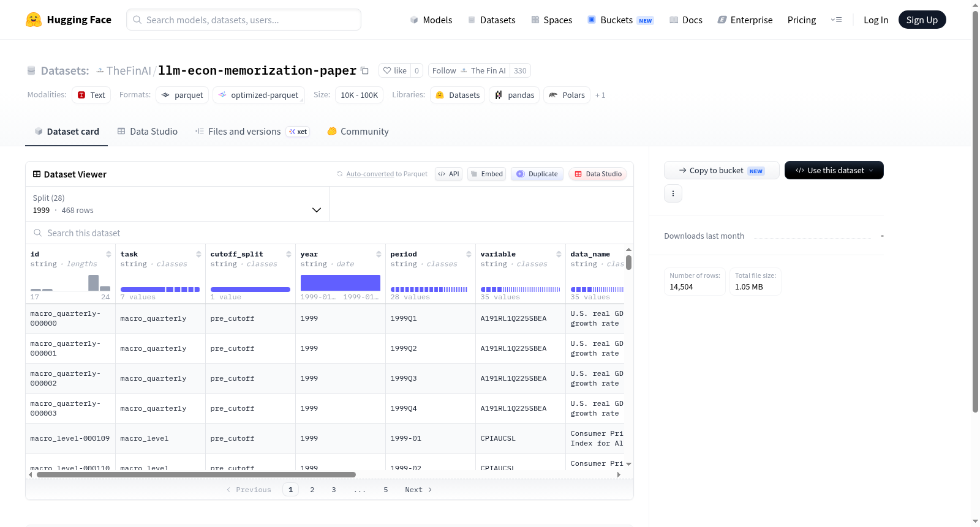Click the id lengths histogram
The image size is (980, 527).
pos(70,283)
